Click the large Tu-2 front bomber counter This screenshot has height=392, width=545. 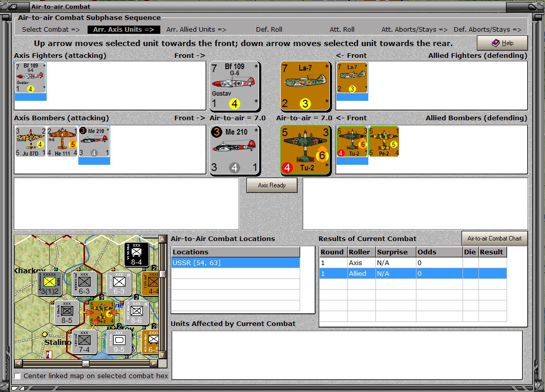[x=305, y=149]
